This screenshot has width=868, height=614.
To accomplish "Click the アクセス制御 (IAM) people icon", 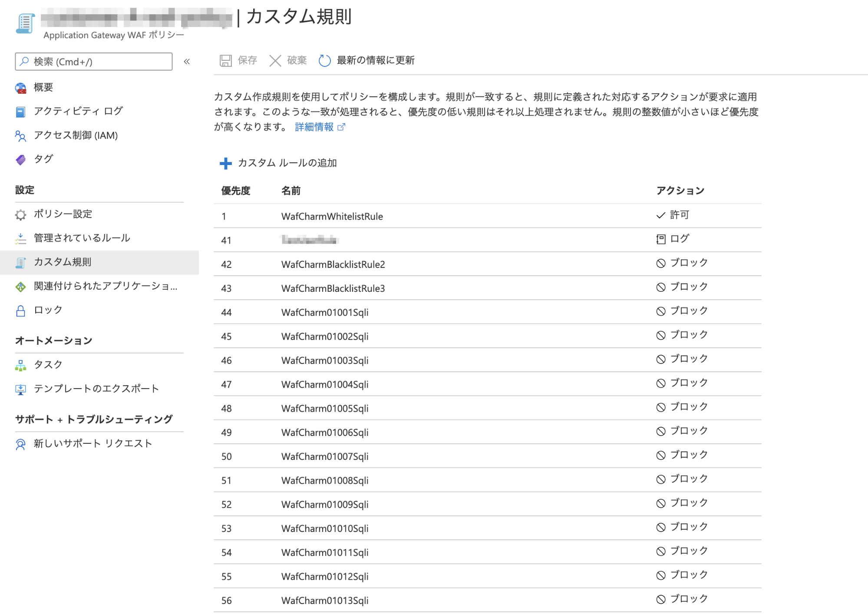I will [20, 136].
